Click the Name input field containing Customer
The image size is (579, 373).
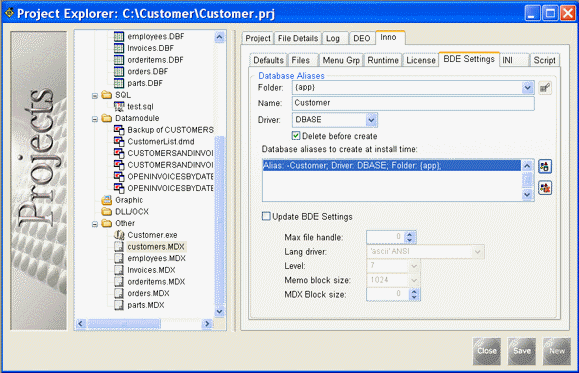click(413, 103)
